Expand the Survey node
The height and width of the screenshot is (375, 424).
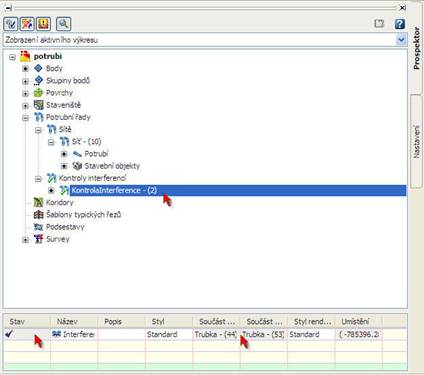25,240
